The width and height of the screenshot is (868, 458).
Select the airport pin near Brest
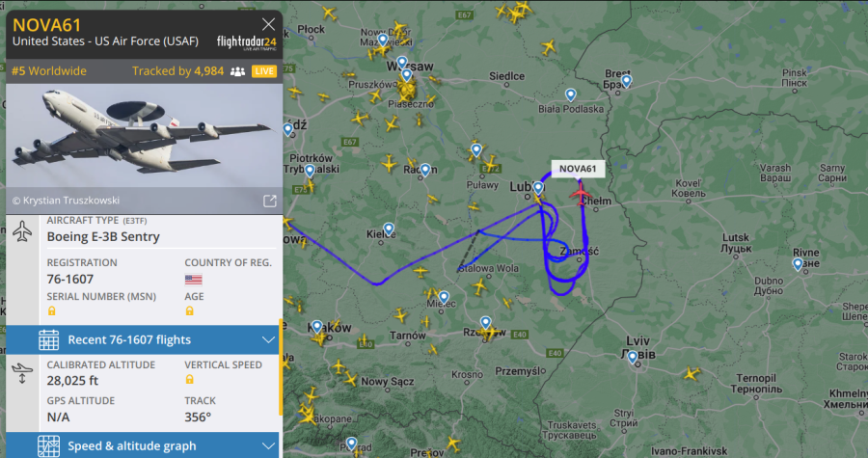(626, 81)
